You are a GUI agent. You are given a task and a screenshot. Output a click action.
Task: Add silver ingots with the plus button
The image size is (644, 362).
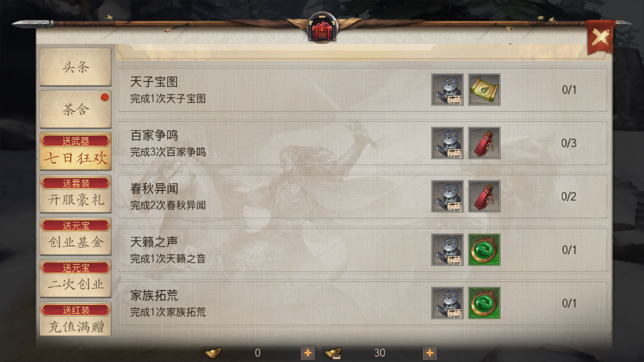(430, 353)
